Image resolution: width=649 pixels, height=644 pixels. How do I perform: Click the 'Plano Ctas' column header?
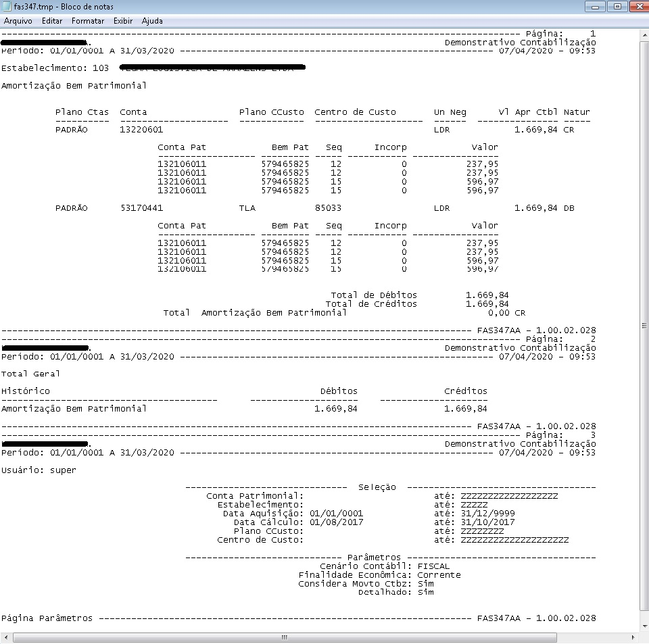point(82,112)
